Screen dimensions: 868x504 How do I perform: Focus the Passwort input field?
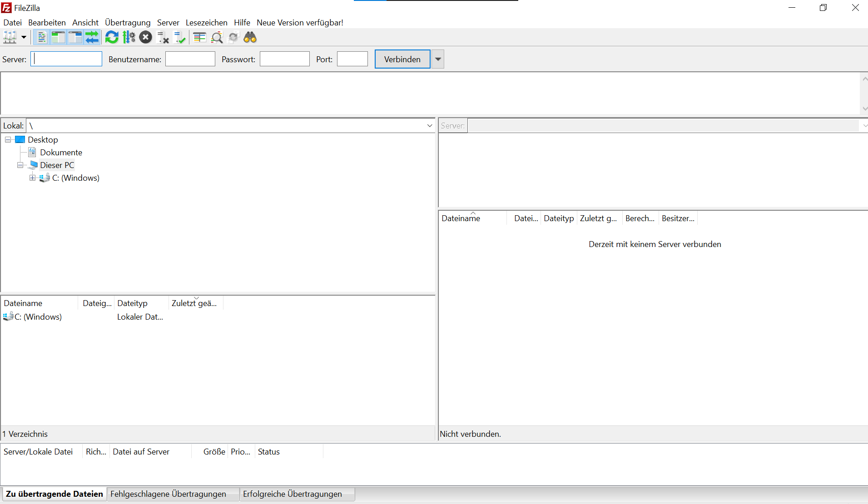coord(285,59)
